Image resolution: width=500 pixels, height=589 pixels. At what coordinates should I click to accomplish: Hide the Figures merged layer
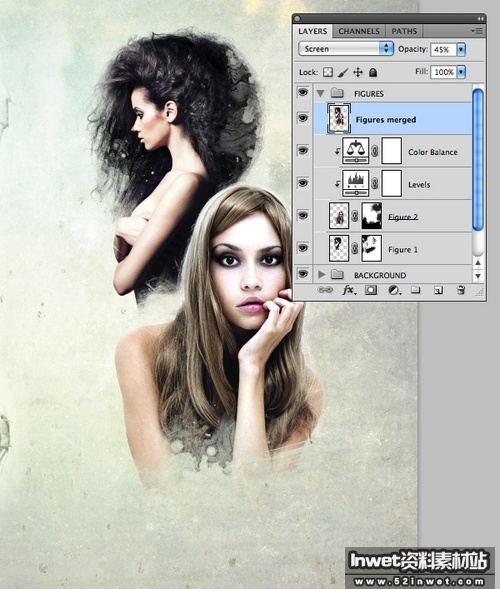tap(303, 119)
